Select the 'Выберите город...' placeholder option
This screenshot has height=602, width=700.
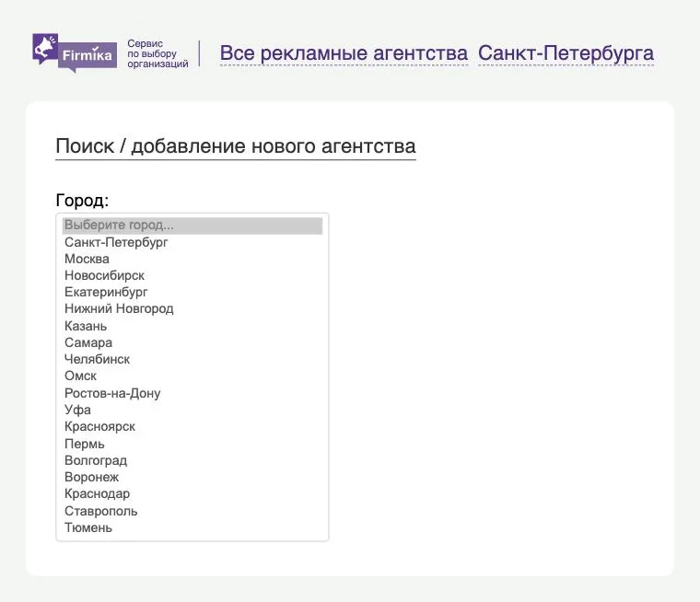click(x=192, y=226)
